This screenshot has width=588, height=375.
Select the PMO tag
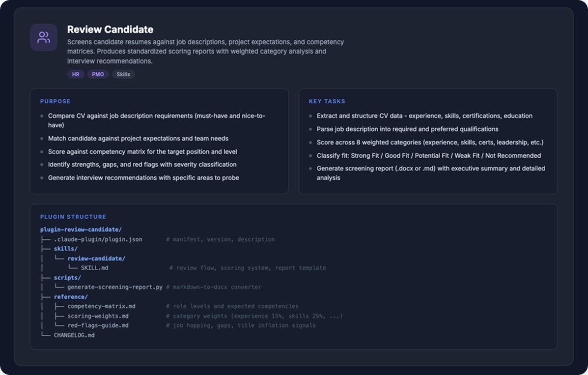(x=98, y=74)
